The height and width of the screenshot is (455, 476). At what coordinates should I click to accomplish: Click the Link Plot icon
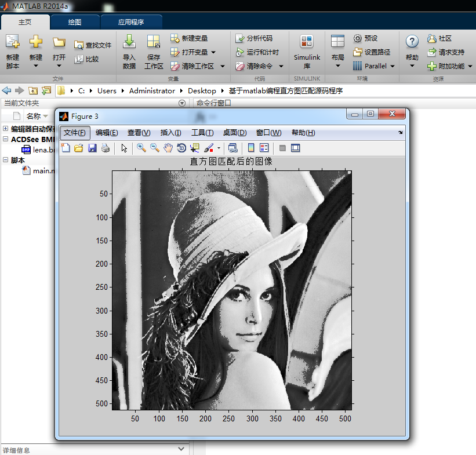click(x=233, y=148)
